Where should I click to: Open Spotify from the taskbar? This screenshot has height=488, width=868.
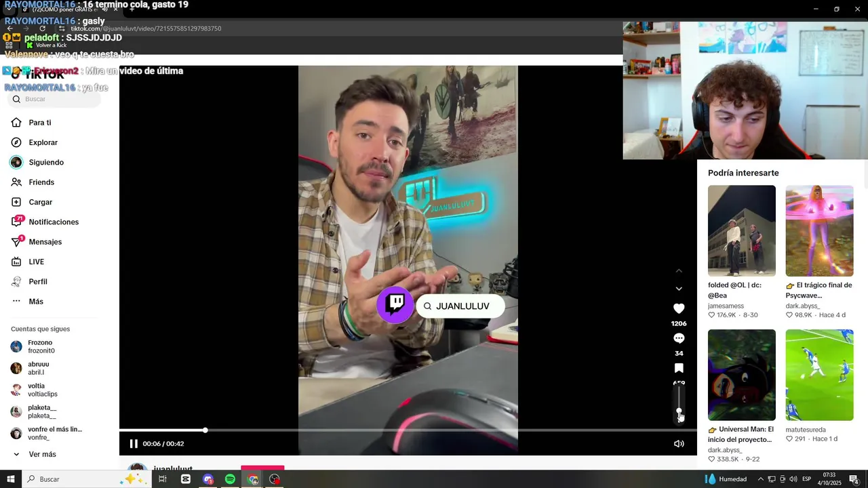click(x=230, y=479)
